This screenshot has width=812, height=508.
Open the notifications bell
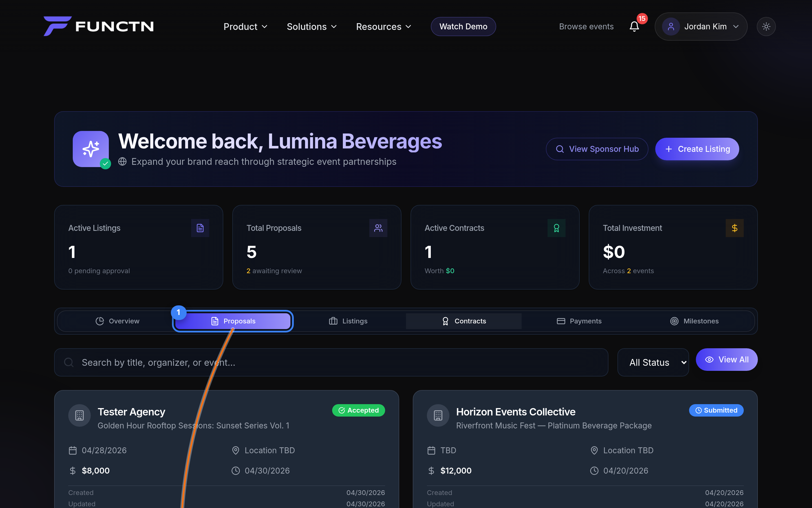tap(634, 27)
